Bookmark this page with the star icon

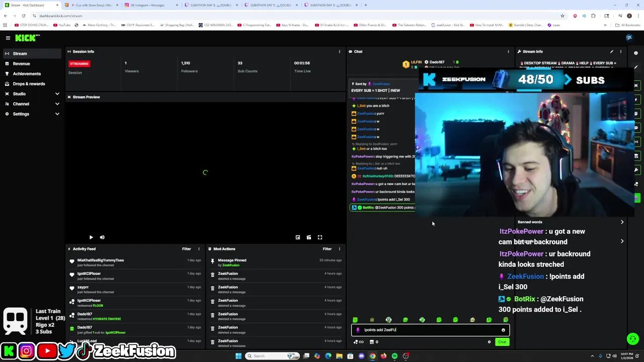click(562, 16)
